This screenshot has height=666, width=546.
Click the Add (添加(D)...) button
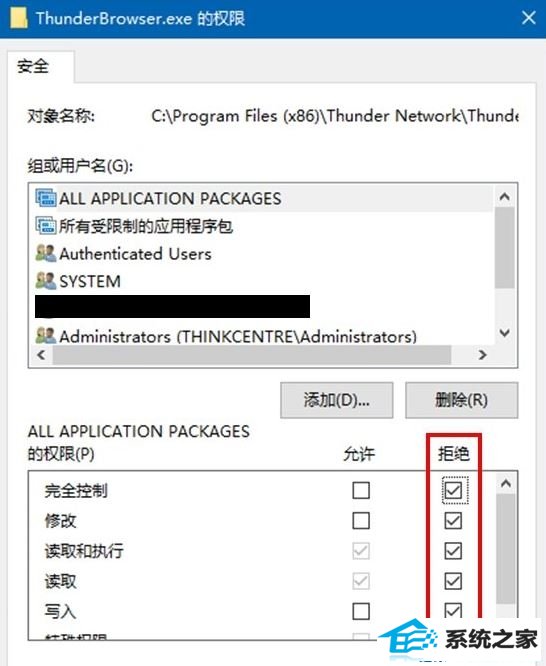[x=337, y=400]
